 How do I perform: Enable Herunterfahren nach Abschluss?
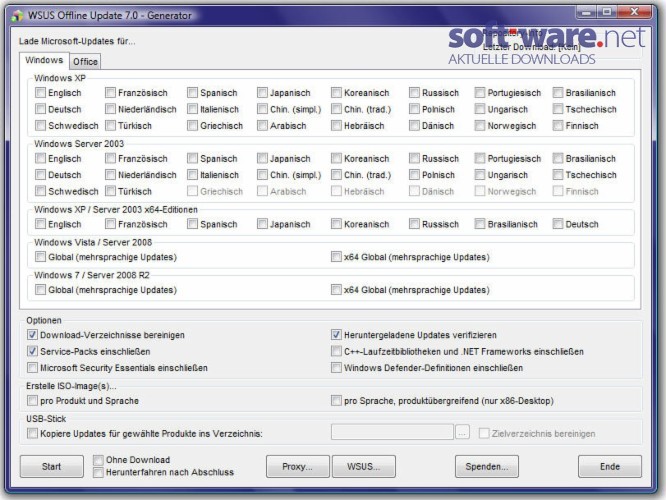click(98, 472)
